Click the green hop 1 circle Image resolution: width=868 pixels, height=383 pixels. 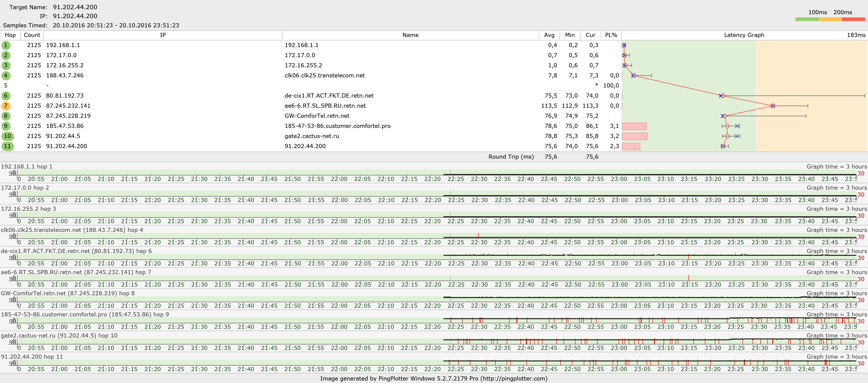(6, 45)
